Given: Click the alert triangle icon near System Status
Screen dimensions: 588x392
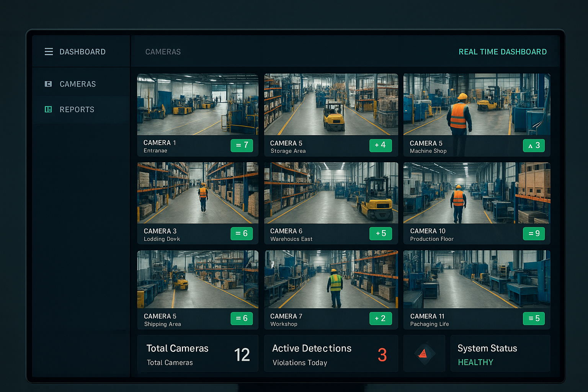Looking at the screenshot, I should (424, 353).
